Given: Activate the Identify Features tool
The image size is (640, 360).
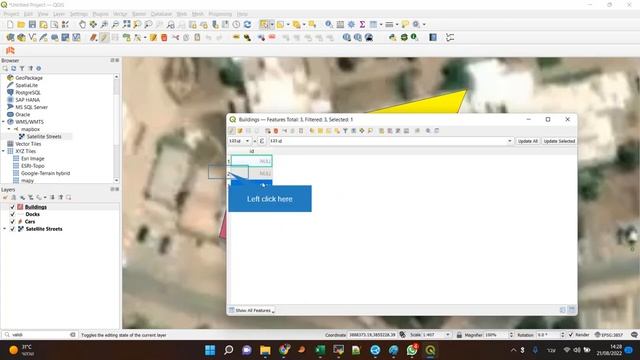Looking at the screenshot, I should (x=329, y=25).
